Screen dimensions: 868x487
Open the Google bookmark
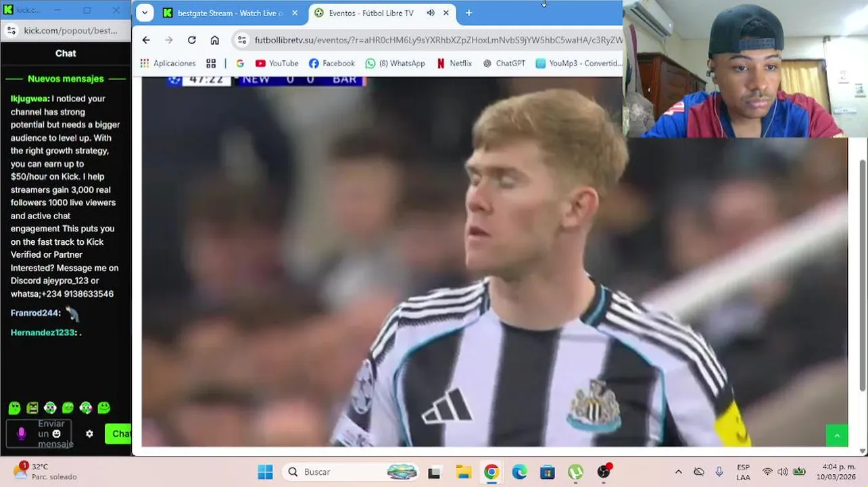(240, 63)
